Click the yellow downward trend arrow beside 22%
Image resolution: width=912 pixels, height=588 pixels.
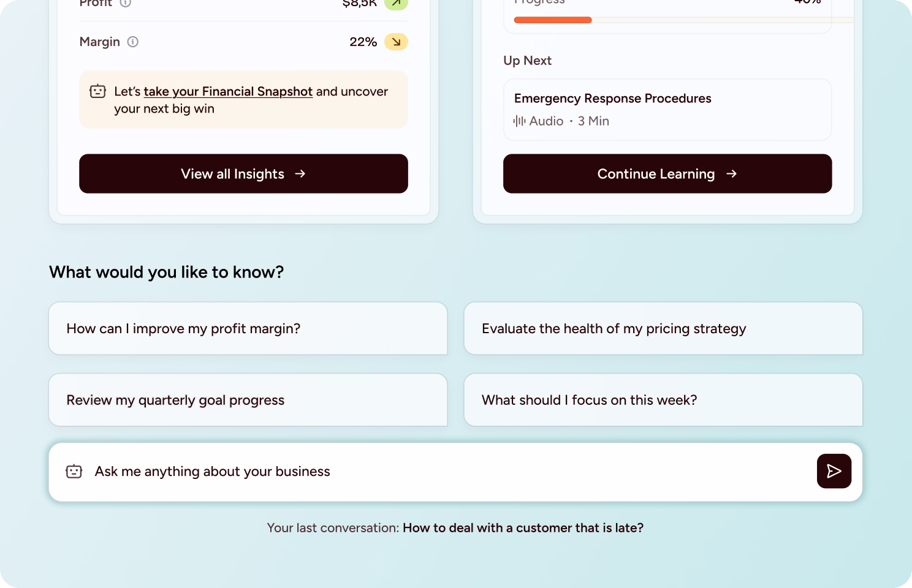point(395,42)
